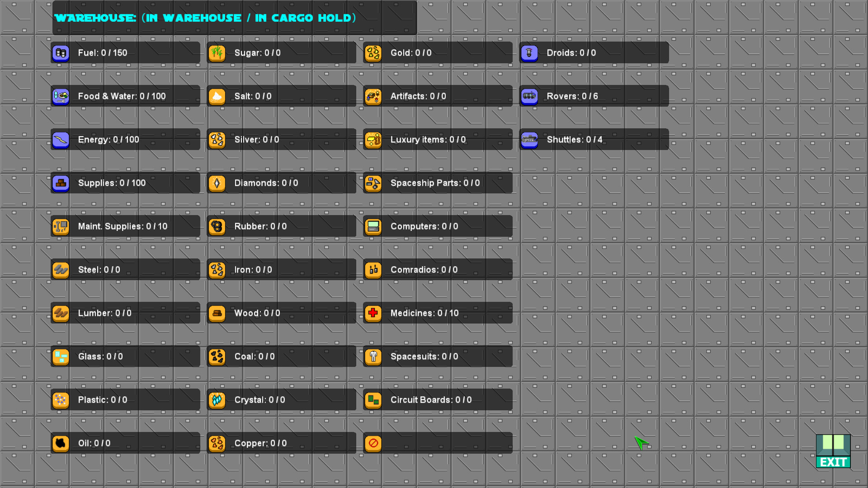Click the Medicines red cross icon
The height and width of the screenshot is (488, 868).
(373, 313)
